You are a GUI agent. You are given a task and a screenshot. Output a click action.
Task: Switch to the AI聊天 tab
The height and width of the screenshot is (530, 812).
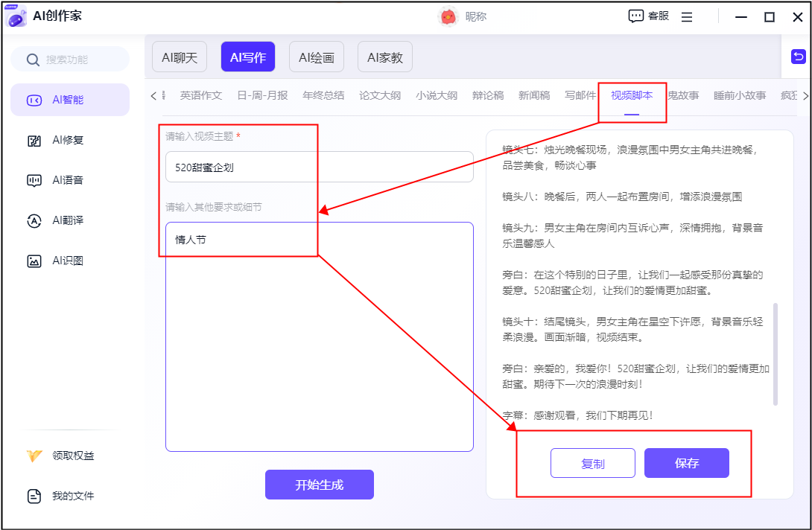tap(180, 57)
